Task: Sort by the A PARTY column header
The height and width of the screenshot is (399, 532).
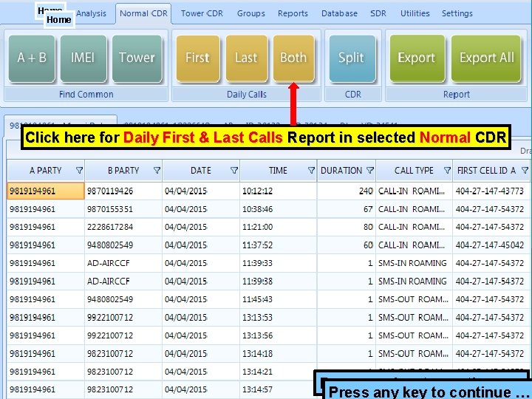Action: pos(46,171)
